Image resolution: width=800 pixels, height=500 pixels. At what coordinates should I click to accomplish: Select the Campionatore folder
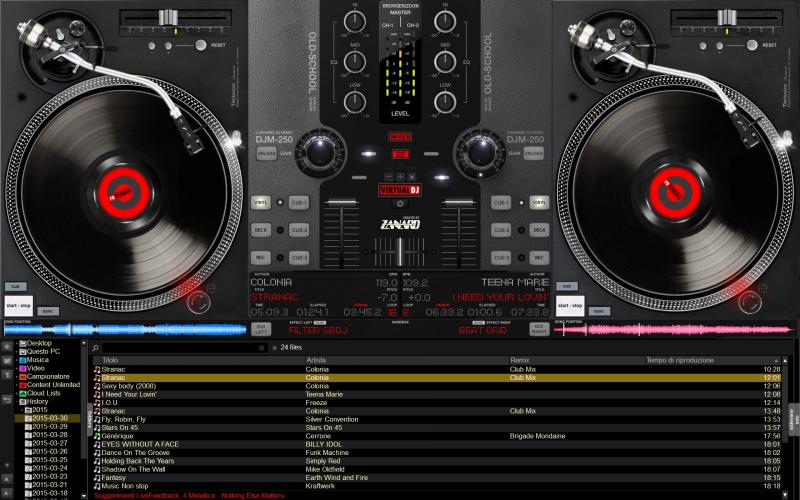click(48, 377)
